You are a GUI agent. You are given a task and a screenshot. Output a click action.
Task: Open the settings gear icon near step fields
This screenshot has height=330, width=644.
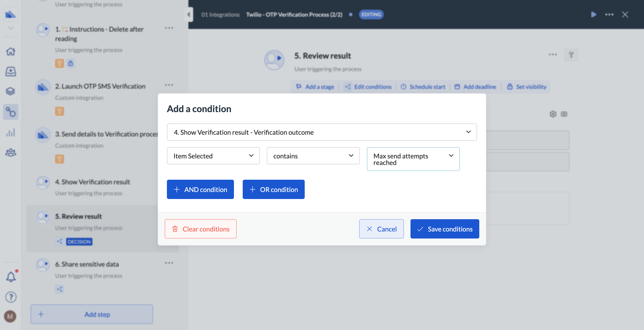[x=553, y=114]
